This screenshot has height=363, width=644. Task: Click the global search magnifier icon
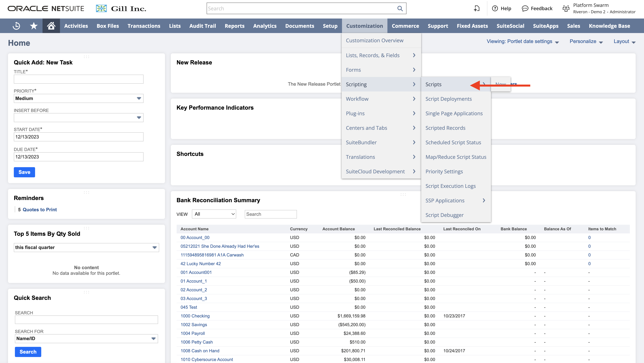point(400,9)
